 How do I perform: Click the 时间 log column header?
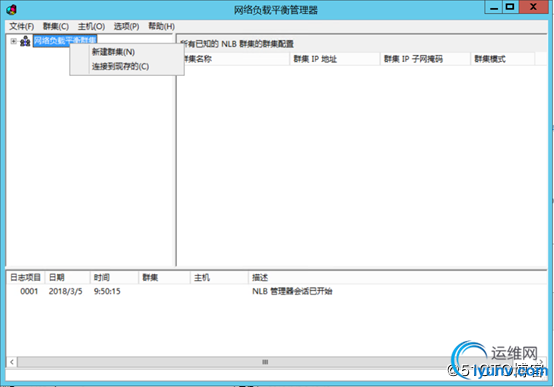coord(114,277)
